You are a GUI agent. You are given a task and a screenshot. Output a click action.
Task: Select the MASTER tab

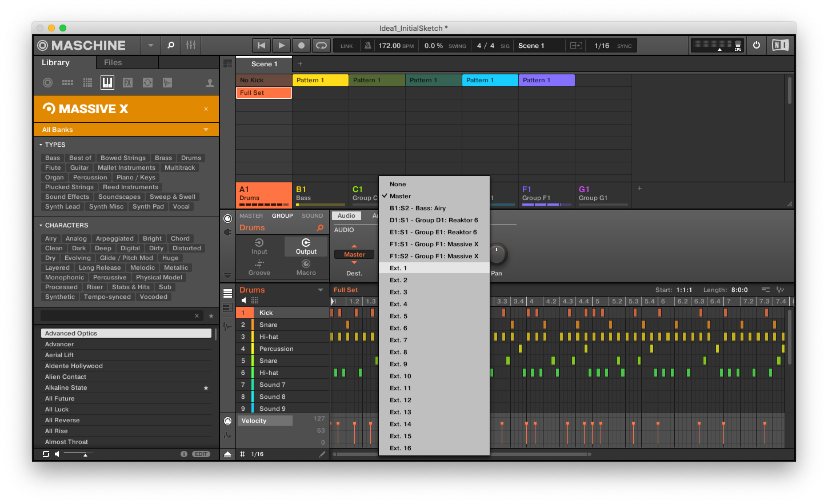[251, 216]
